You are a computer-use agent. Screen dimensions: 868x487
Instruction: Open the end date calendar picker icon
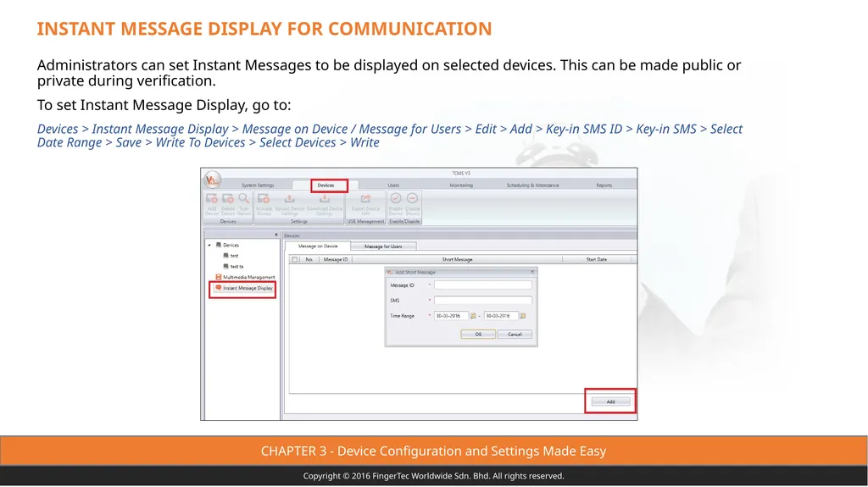tap(522, 316)
